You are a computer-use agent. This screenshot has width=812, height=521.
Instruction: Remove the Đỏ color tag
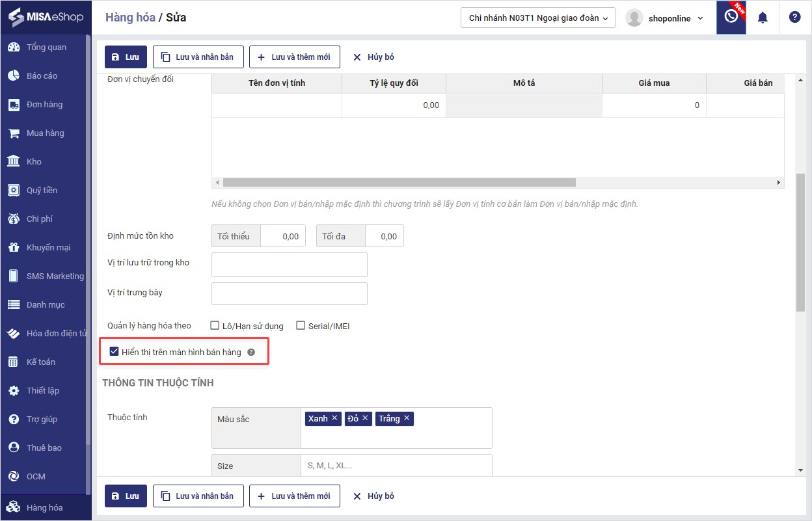pos(365,418)
